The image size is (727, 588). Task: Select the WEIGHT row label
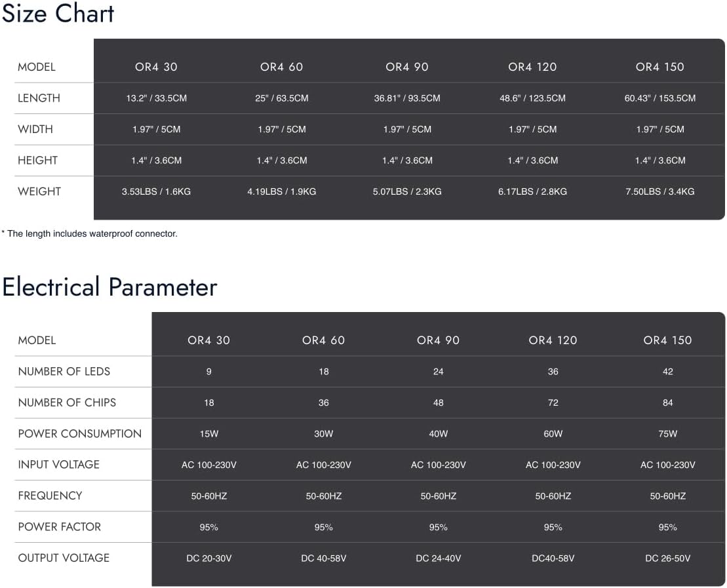coord(39,191)
